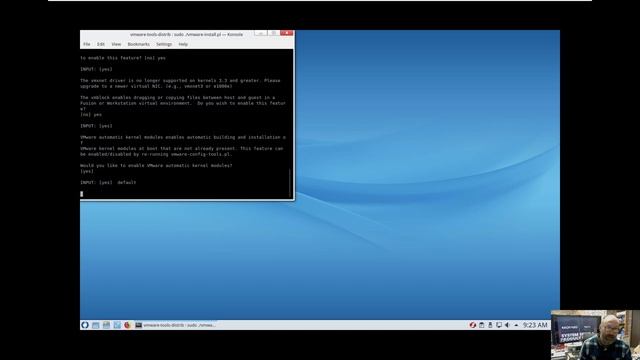The image size is (640, 360).
Task: Minimize the Konsole window
Action: pos(260,33)
